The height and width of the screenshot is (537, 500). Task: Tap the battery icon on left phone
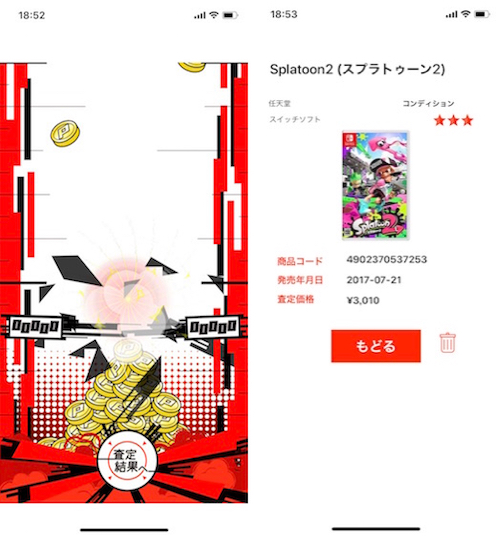point(230,15)
